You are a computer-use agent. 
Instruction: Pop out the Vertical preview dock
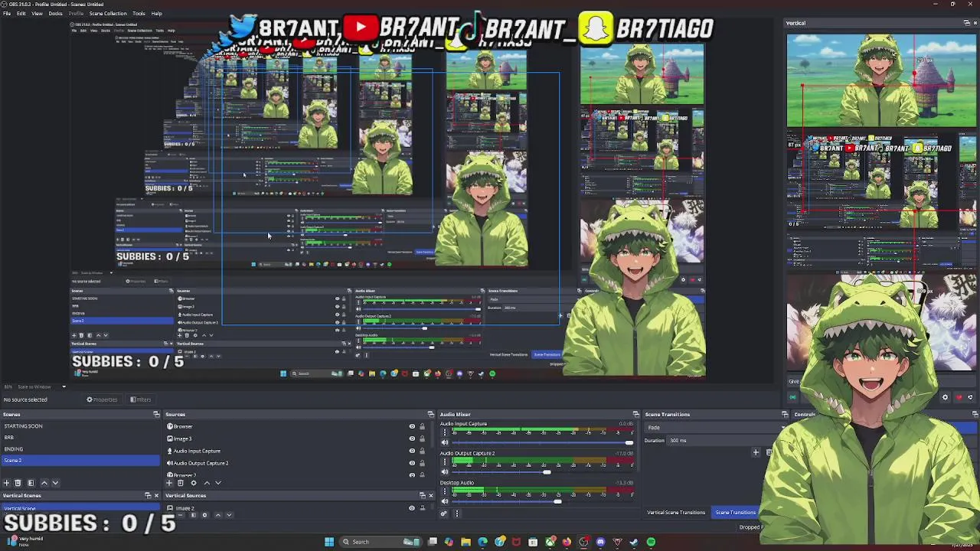pyautogui.click(x=966, y=23)
